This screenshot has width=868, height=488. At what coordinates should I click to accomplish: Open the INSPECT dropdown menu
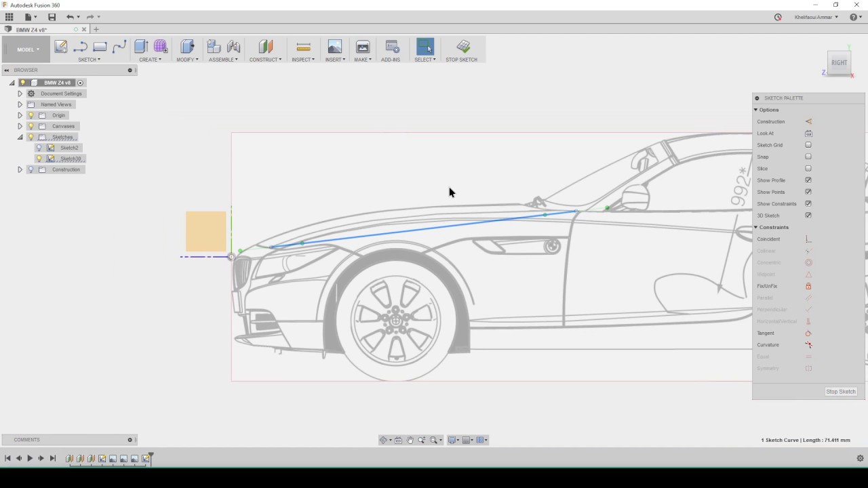(303, 60)
